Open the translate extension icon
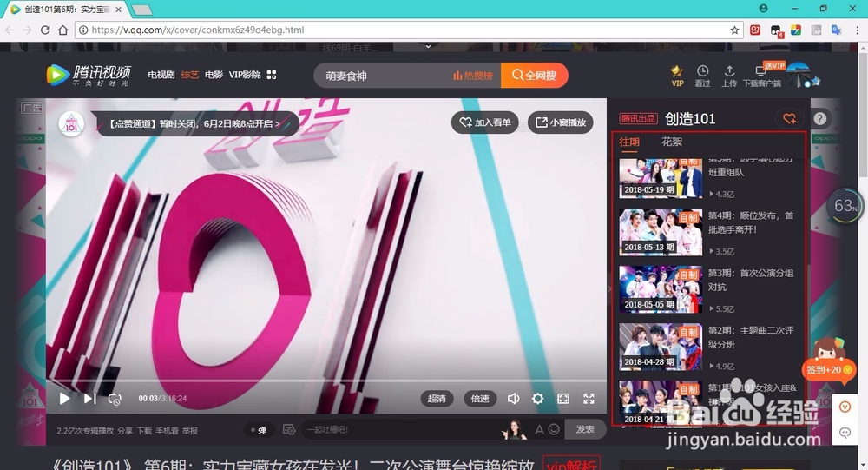Screen dimensions: 868x470 click(x=837, y=30)
